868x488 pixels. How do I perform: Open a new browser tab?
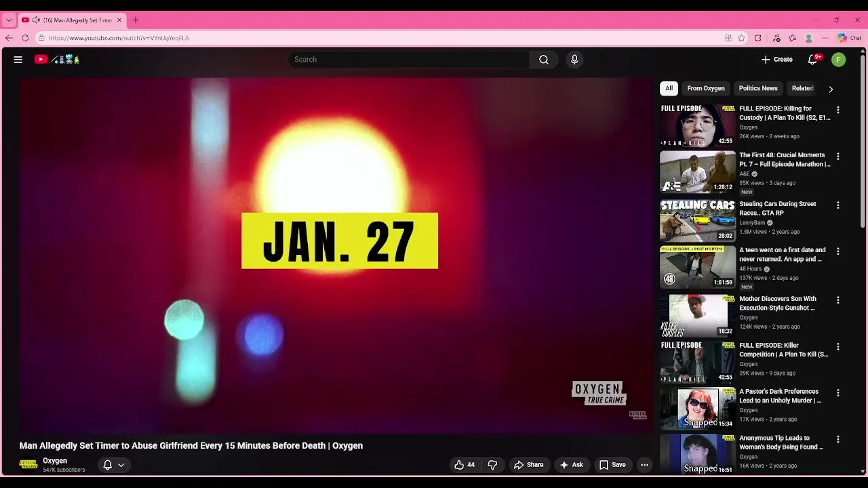coord(136,20)
